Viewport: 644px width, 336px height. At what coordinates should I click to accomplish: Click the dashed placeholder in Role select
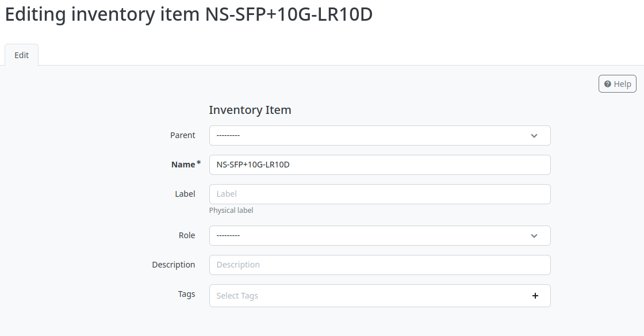tap(228, 236)
